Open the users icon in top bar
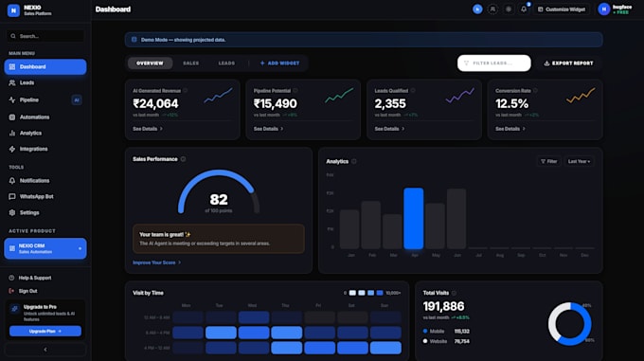This screenshot has width=644, height=361. point(492,9)
